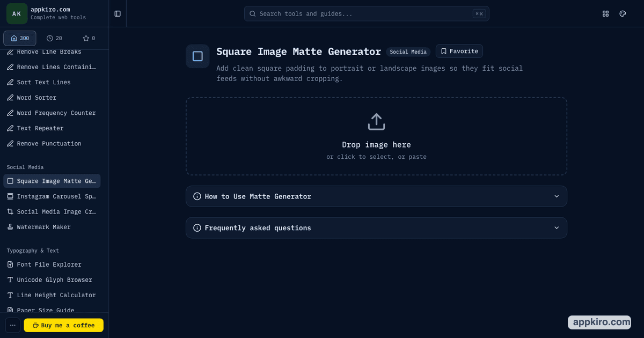Viewport: 644px width, 338px height.
Task: Click the appkiro.com site title
Action: pos(50,10)
